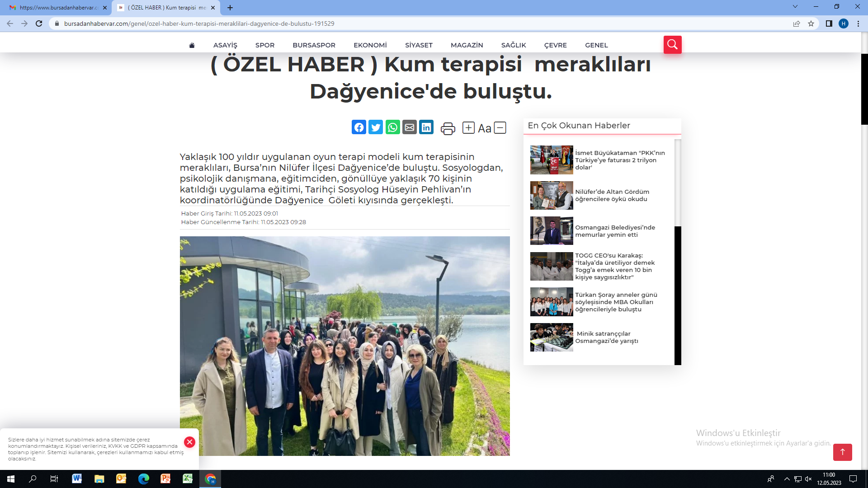
Task: Print the article using printer icon
Action: point(448,128)
